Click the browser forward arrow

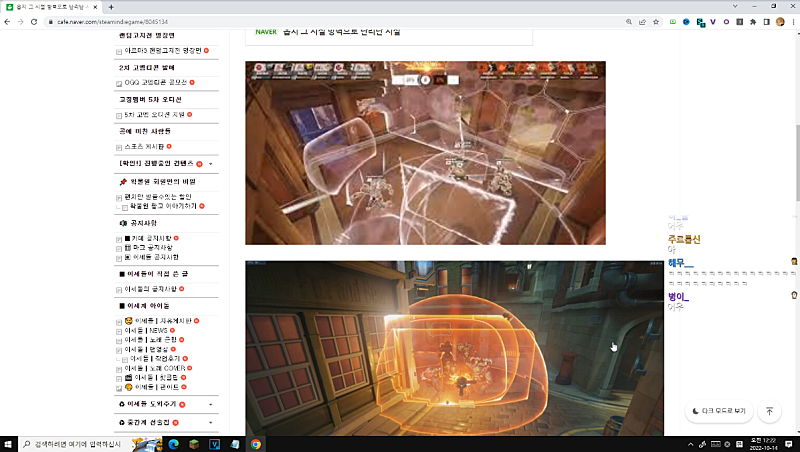point(20,22)
